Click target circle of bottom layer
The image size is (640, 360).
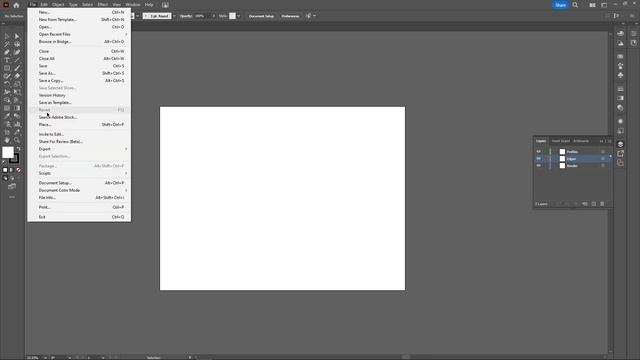603,166
